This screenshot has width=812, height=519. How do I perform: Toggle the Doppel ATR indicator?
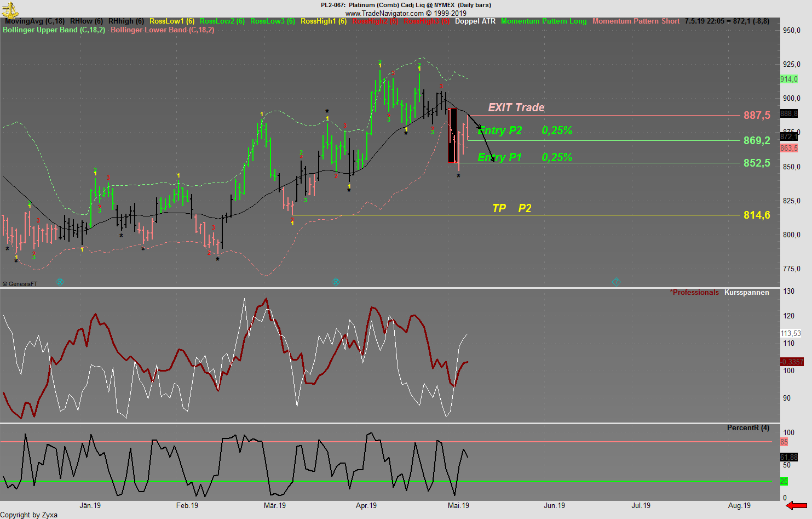point(475,21)
